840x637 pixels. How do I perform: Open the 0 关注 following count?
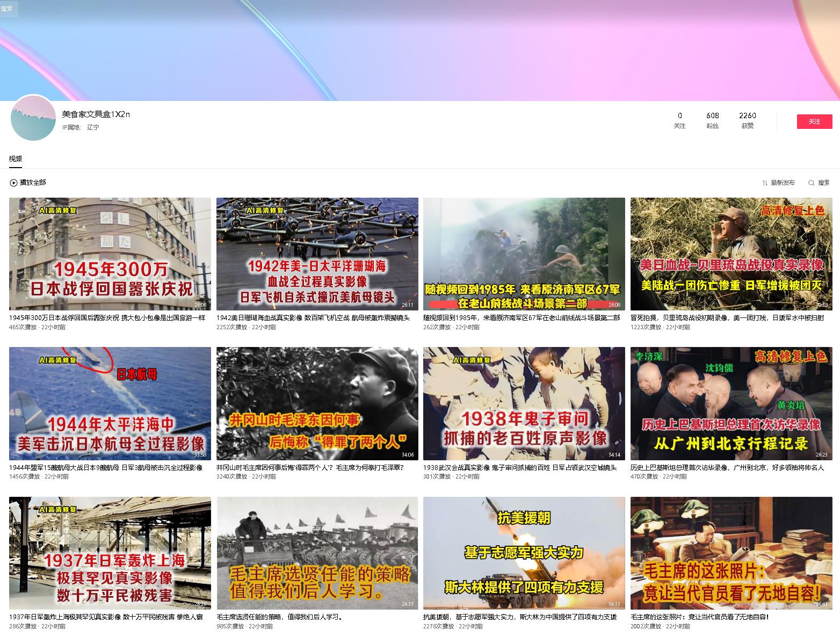679,120
